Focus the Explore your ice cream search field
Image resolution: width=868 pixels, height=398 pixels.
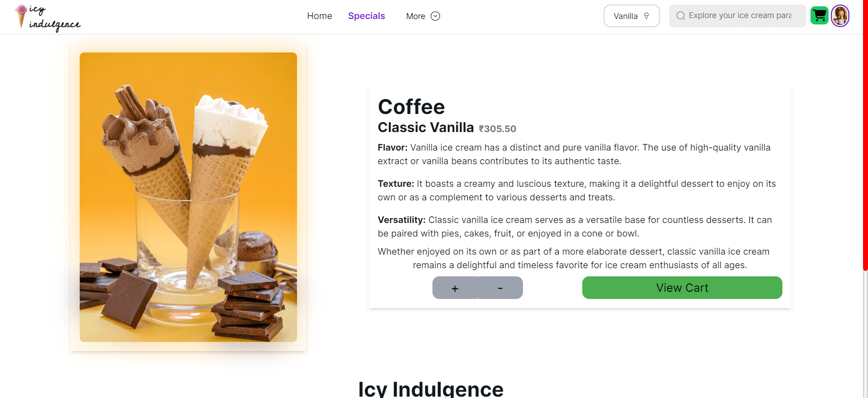[x=737, y=16]
